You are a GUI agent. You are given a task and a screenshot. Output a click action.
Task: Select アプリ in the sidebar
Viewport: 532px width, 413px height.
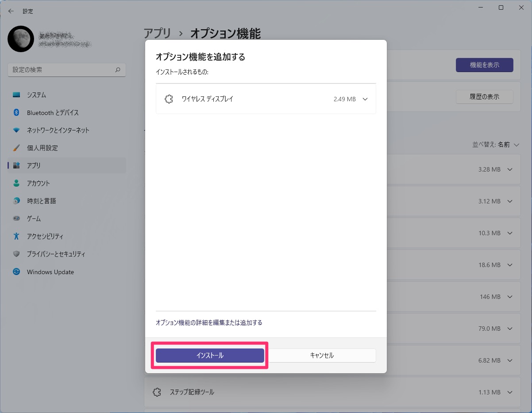tap(67, 165)
